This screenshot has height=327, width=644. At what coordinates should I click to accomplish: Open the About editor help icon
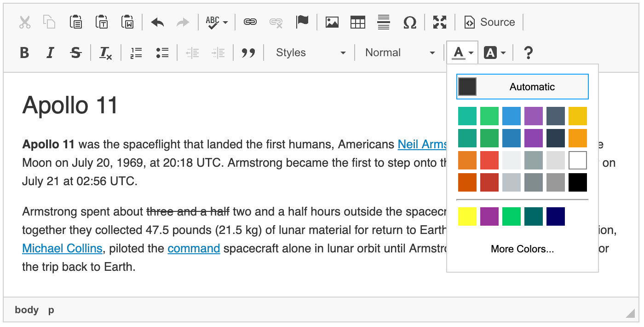pyautogui.click(x=529, y=53)
